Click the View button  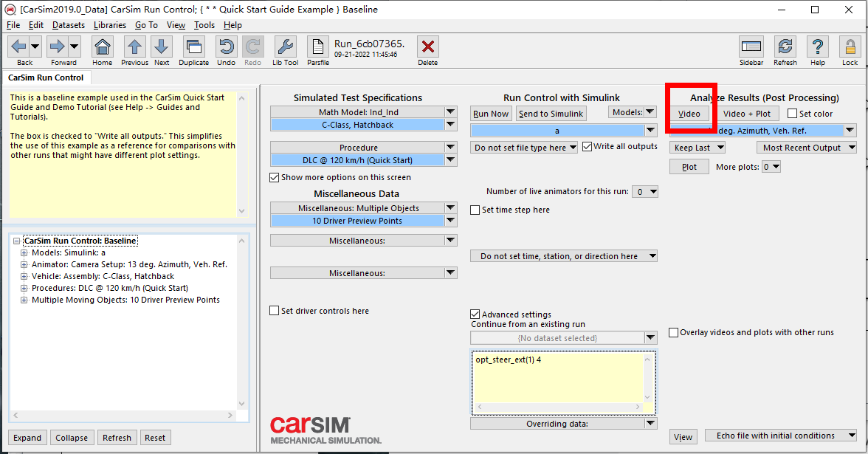(683, 437)
